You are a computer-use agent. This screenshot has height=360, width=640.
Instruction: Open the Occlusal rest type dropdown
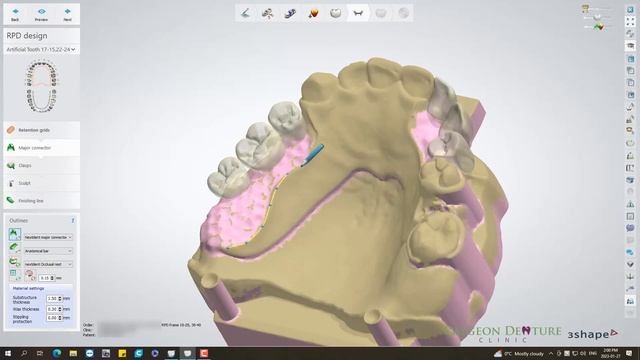point(48,264)
